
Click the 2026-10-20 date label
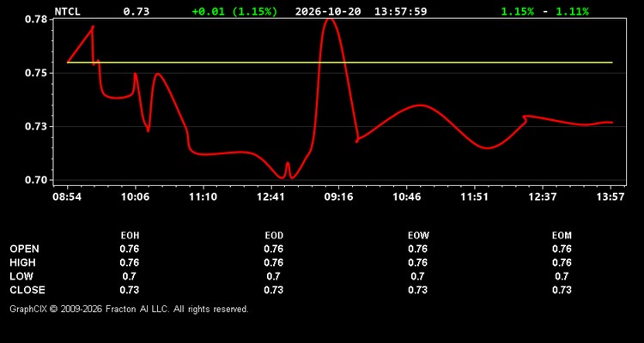pyautogui.click(x=328, y=11)
